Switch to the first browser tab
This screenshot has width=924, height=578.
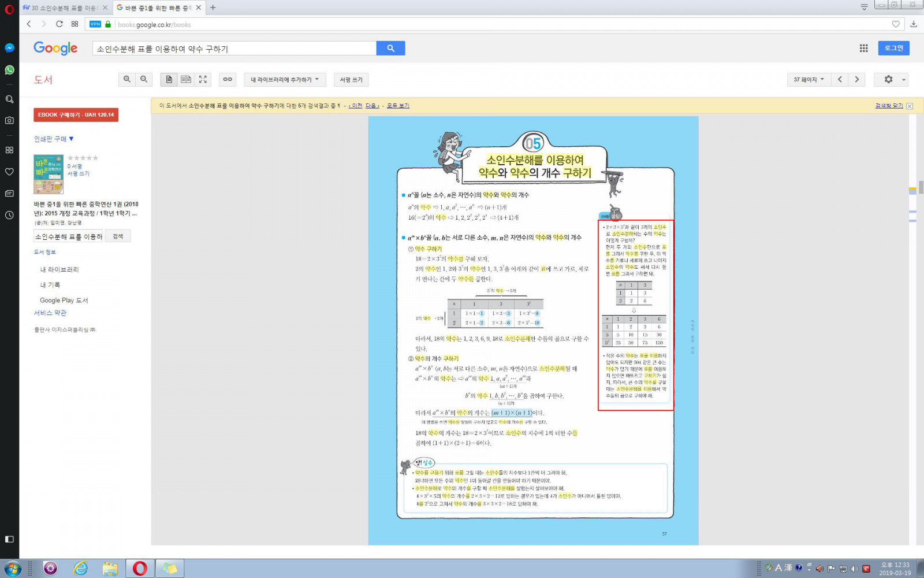pos(64,8)
